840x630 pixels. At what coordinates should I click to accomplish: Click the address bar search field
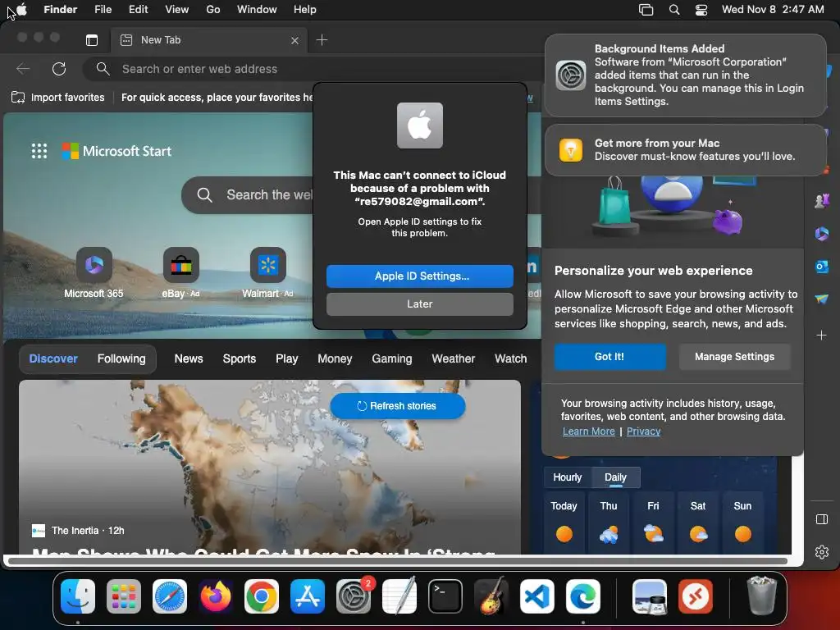(313, 69)
